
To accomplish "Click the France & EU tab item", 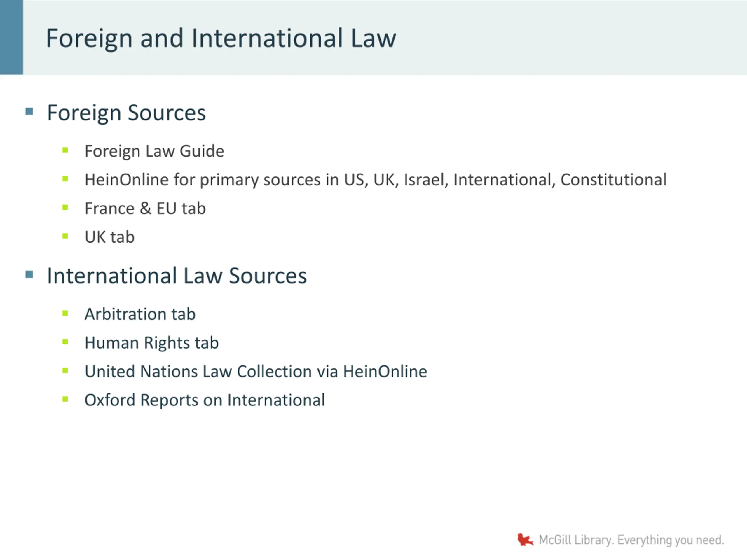I will point(145,208).
